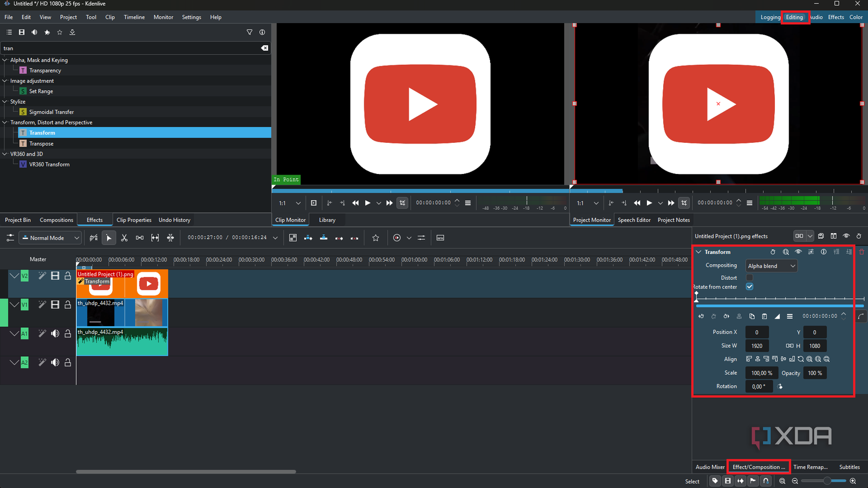Click Project Monitor play button

pos(649,203)
